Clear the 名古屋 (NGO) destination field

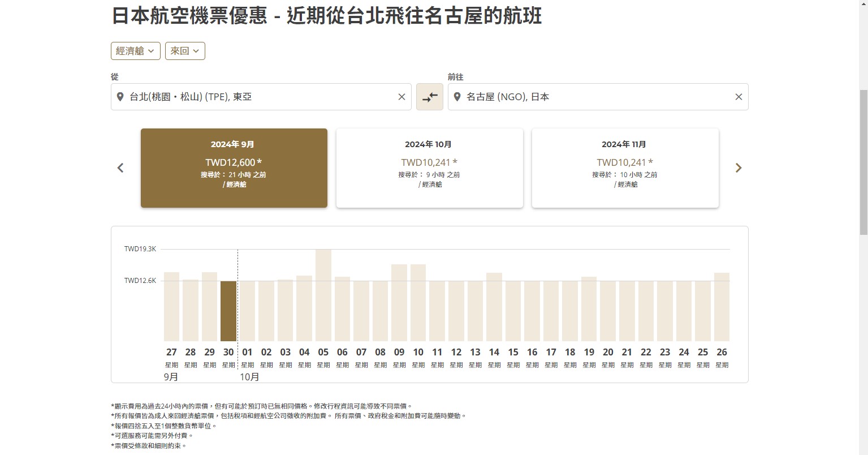739,96
